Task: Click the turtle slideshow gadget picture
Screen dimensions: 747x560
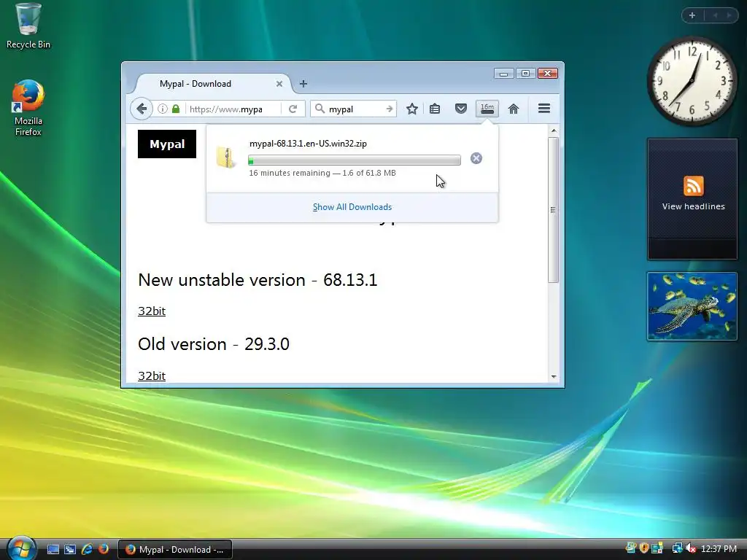Action: tap(692, 306)
